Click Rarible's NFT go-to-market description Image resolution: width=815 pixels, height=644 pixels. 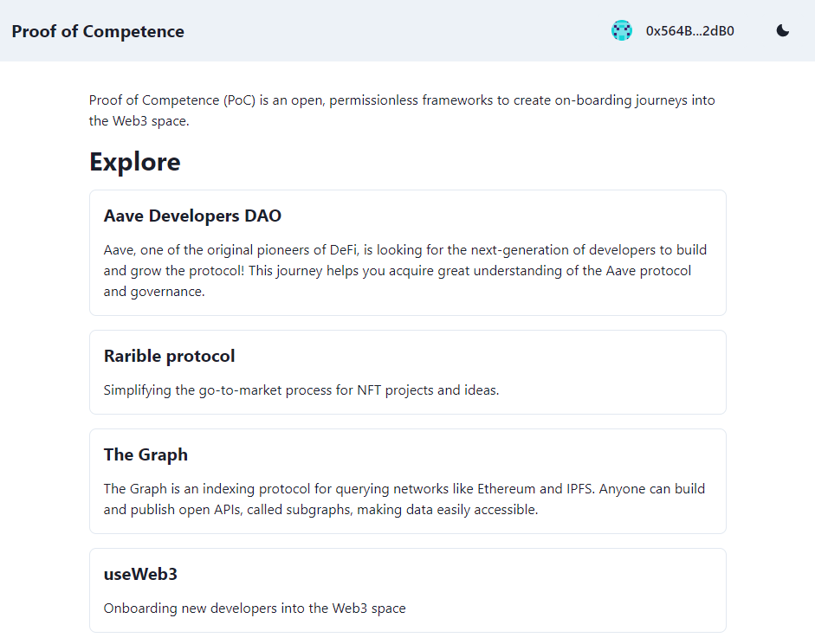coord(301,390)
